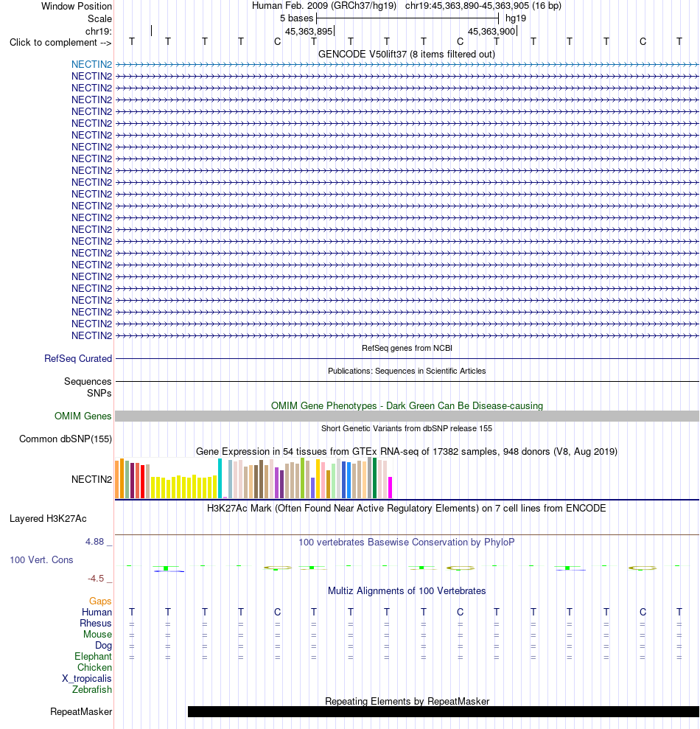Image resolution: width=700 pixels, height=729 pixels.
Task: Click the 'chr19:45,363,890-45,363,905 (16 bp)' position text
Action: (483, 6)
